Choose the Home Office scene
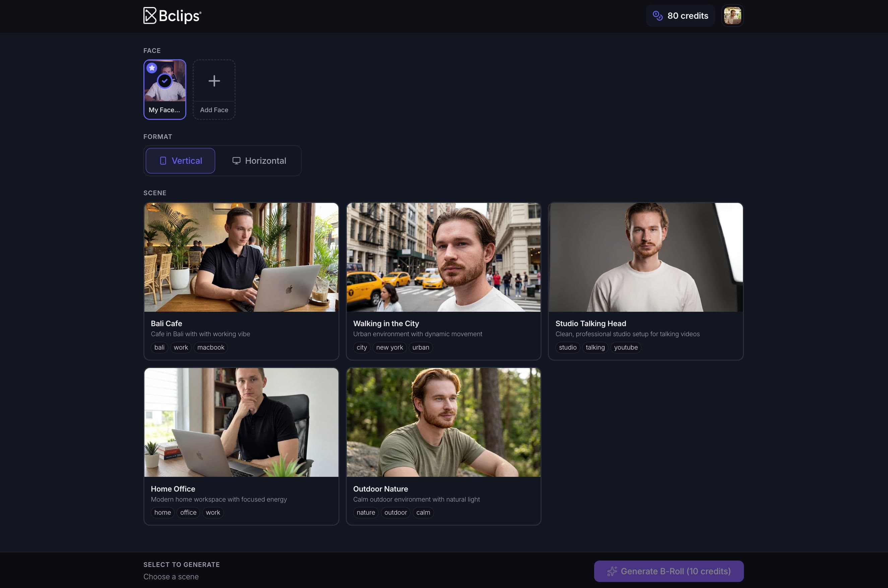Viewport: 888px width, 588px height. pos(241,446)
